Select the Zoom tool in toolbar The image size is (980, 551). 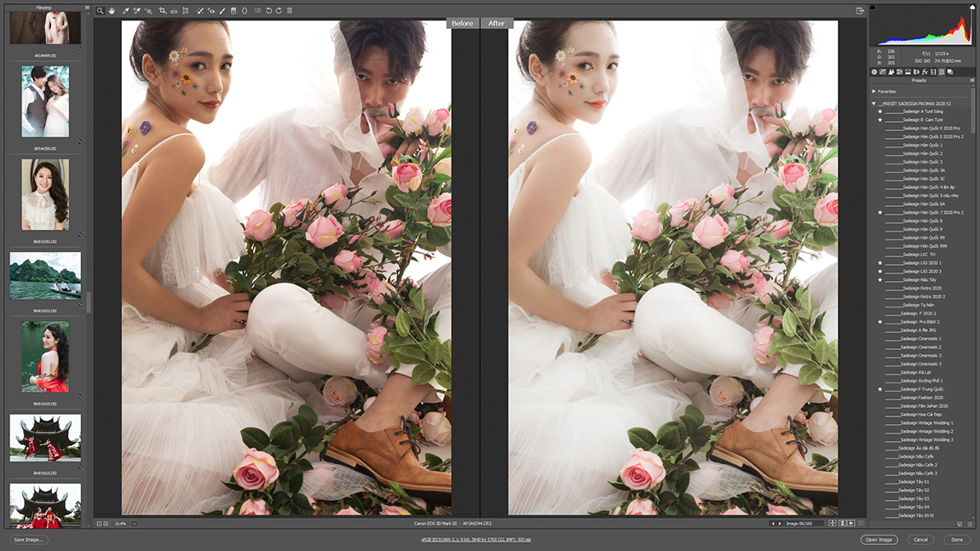pos(100,11)
